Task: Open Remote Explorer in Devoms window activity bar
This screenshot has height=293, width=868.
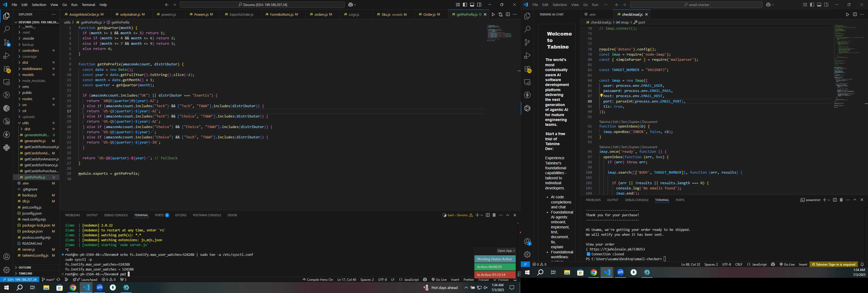Action: 7,82
